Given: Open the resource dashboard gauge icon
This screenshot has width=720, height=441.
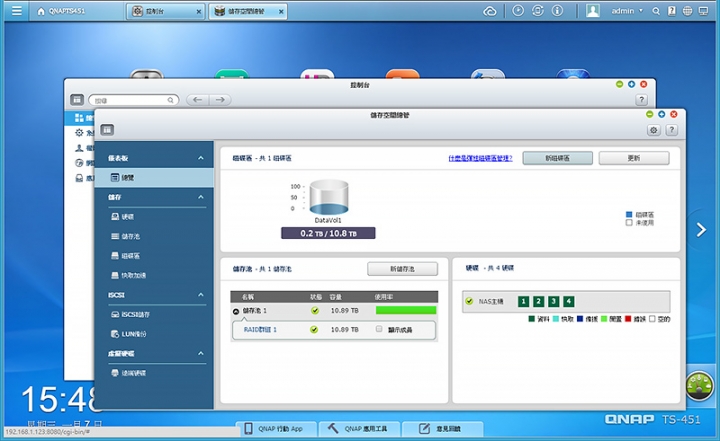Looking at the screenshot, I should coord(699,385).
